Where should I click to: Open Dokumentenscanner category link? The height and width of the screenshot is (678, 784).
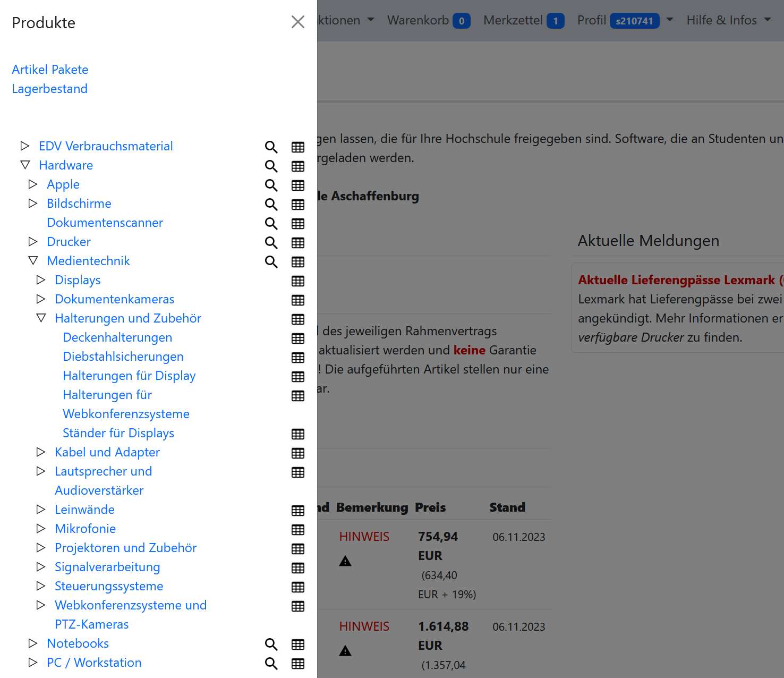coord(105,223)
